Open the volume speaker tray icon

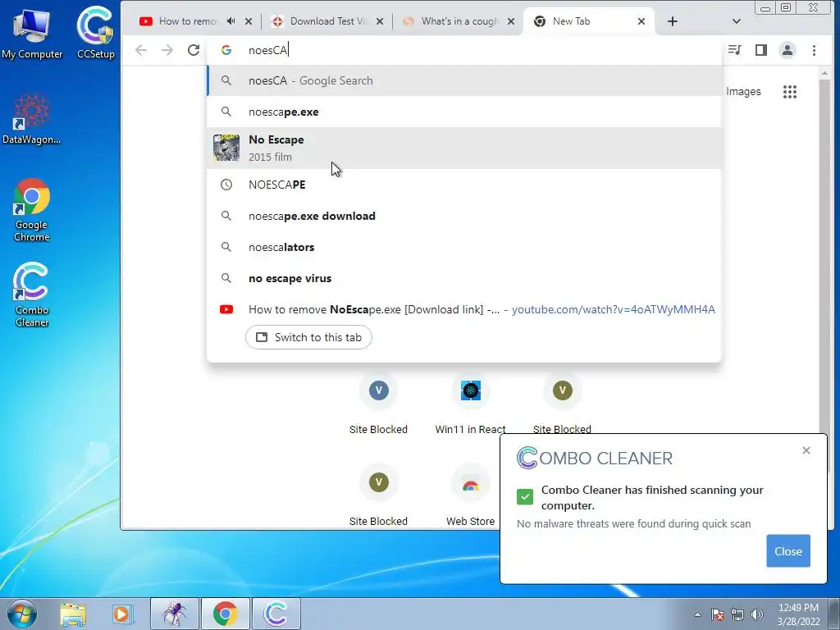pyautogui.click(x=757, y=614)
